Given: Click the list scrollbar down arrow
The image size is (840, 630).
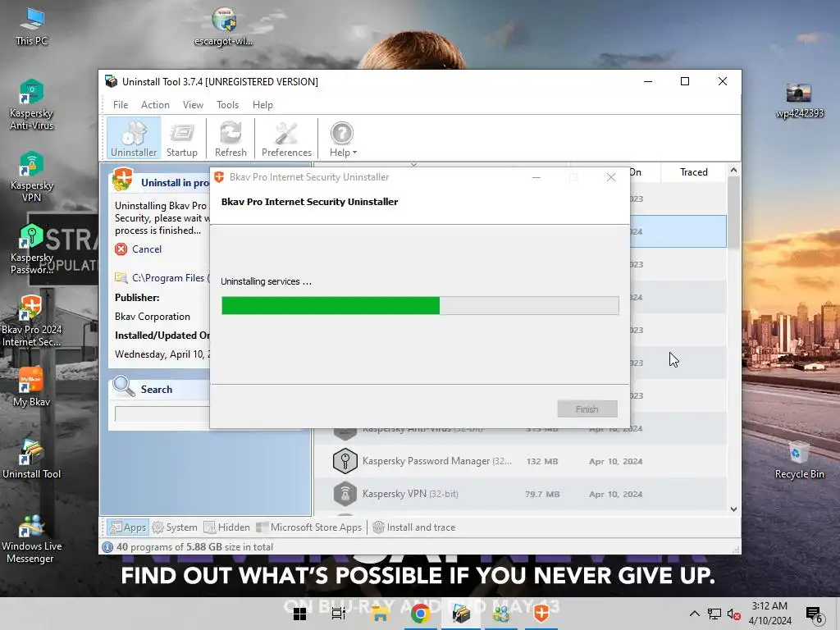Looking at the screenshot, I should (x=733, y=509).
